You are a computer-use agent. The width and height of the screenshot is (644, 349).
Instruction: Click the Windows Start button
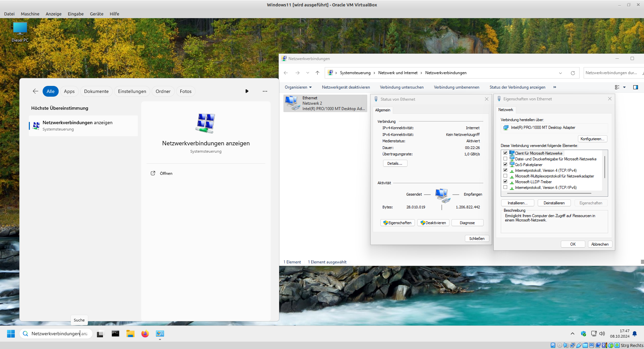click(11, 334)
